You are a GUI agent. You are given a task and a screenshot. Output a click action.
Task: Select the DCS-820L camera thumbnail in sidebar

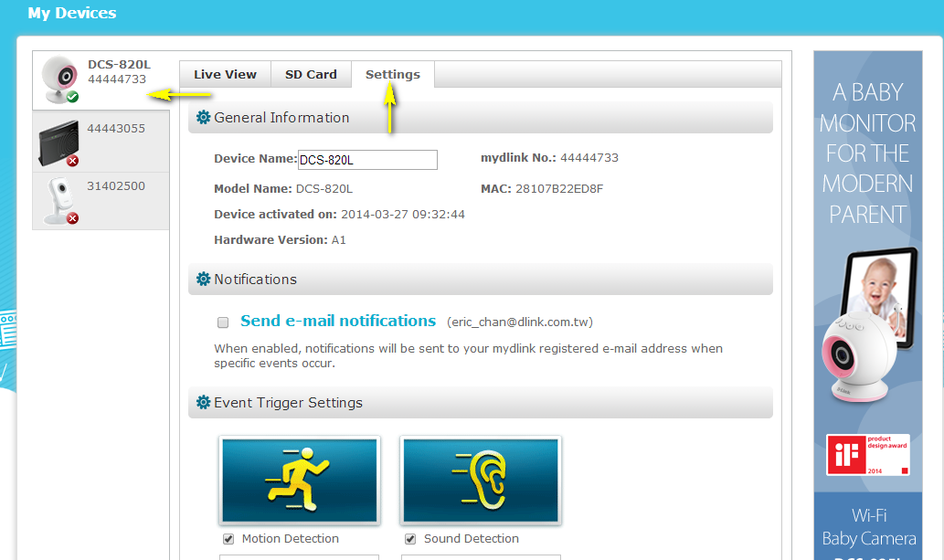click(60, 78)
